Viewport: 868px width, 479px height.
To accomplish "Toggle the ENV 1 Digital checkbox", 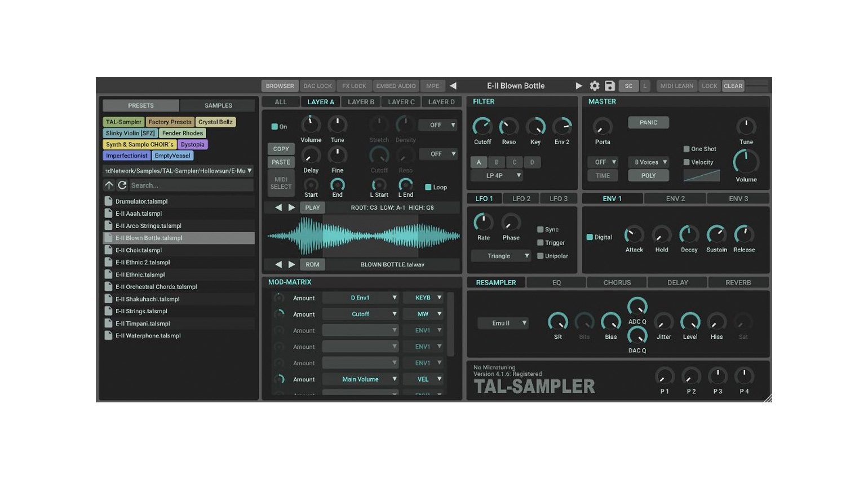I will click(590, 237).
